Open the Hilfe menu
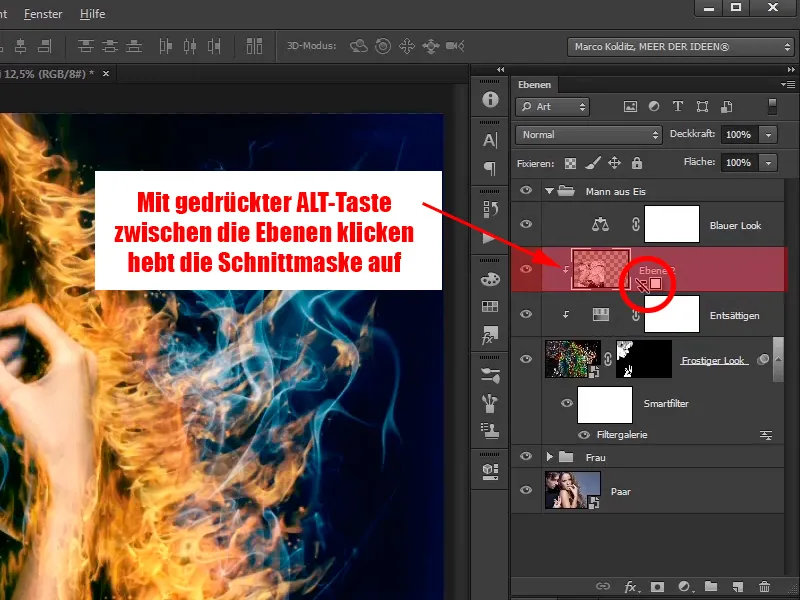Image resolution: width=800 pixels, height=600 pixels. [x=92, y=14]
